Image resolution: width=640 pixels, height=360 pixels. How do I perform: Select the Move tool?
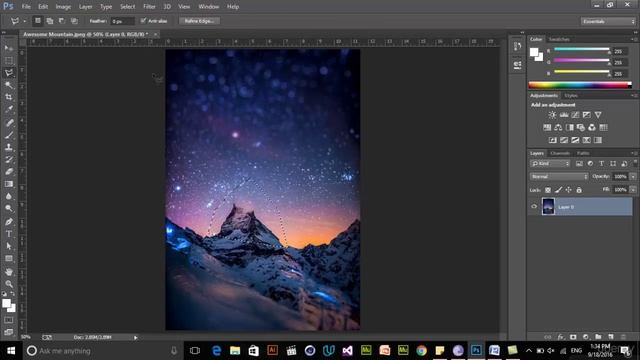click(9, 48)
